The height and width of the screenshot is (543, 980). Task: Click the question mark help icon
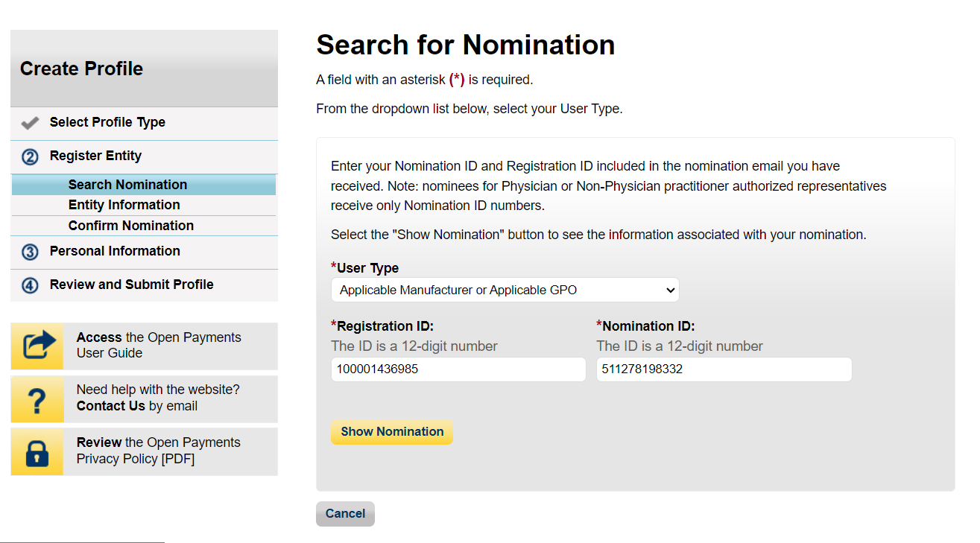pyautogui.click(x=38, y=399)
